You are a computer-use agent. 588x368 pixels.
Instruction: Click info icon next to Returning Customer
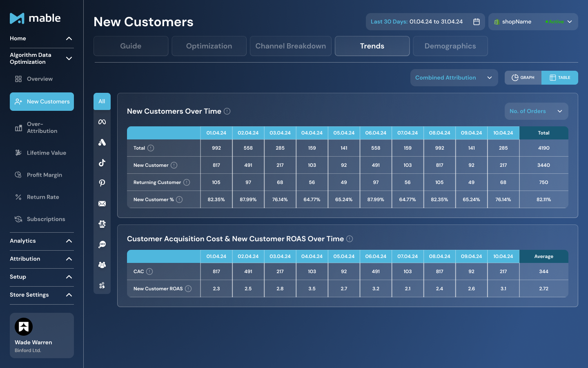(x=187, y=182)
